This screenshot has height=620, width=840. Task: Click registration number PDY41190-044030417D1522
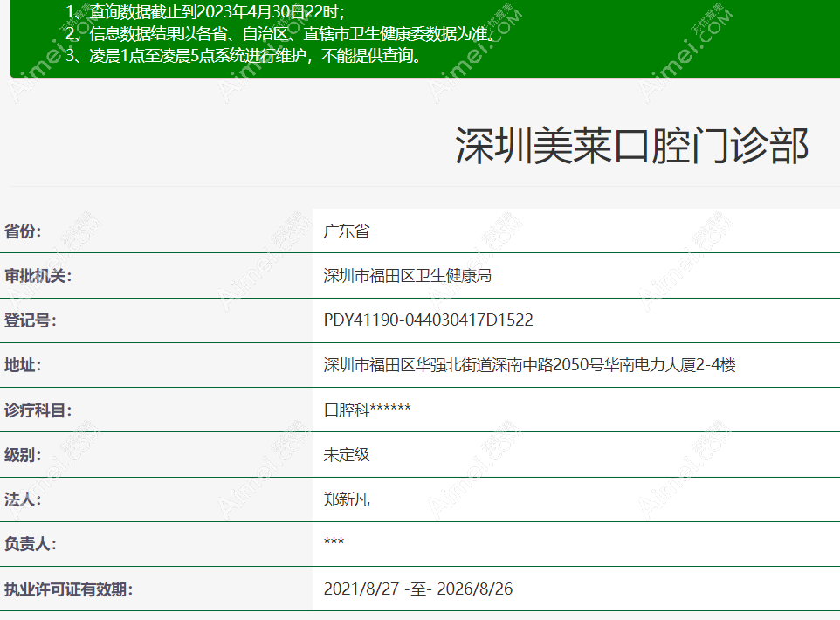point(429,320)
